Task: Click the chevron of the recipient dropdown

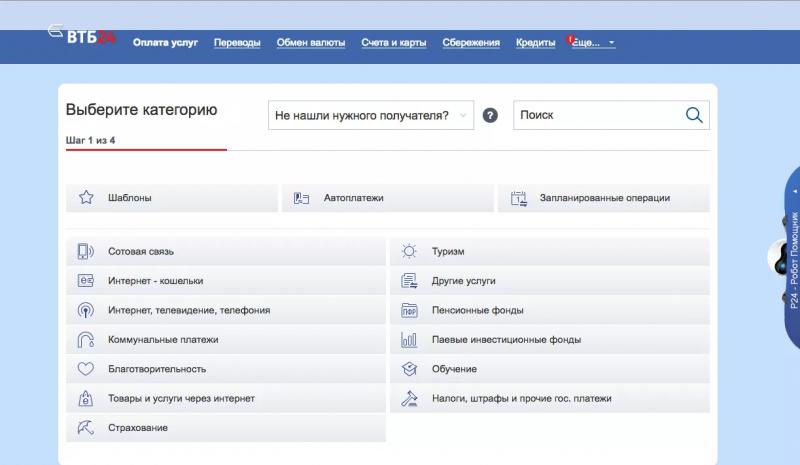Action: (463, 115)
